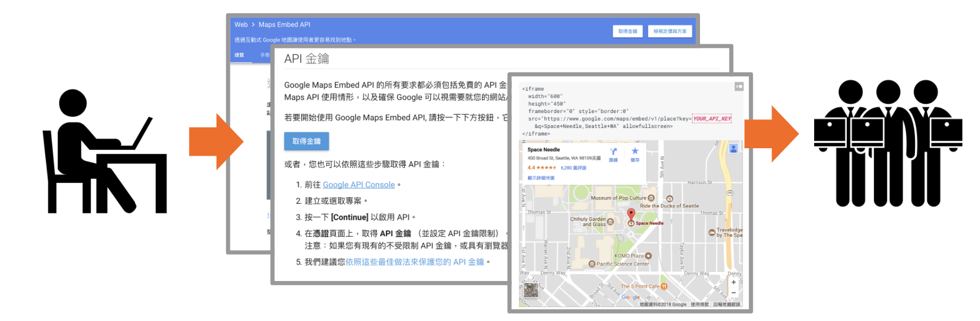Image resolution: width=980 pixels, height=321 pixels.
Task: Open 顯示詳細地圖 link on the map card
Action: click(x=541, y=178)
